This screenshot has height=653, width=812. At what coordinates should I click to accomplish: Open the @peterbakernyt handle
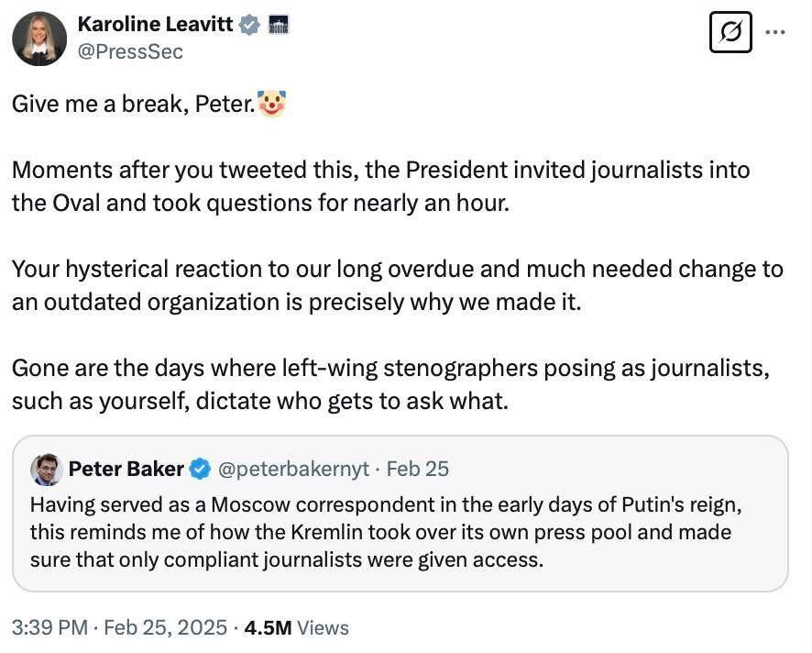point(292,469)
